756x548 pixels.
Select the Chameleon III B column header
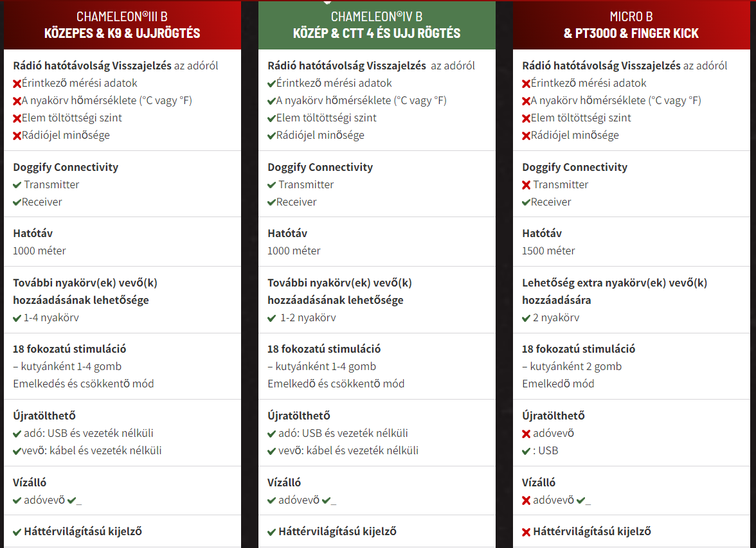point(122,25)
